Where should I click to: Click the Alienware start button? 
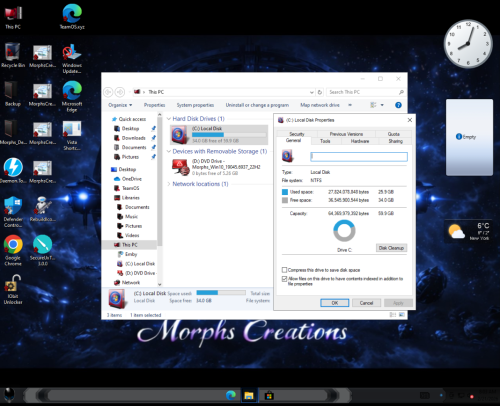pos(9,395)
